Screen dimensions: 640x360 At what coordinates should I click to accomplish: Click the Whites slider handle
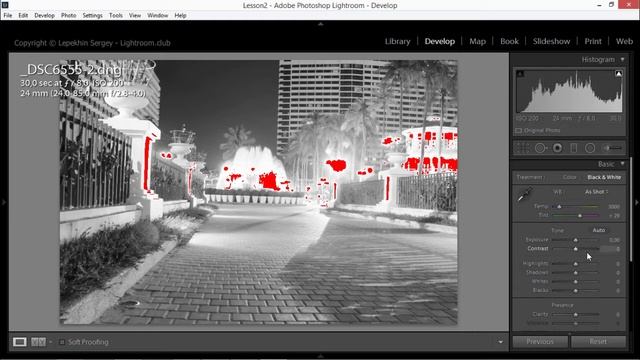[x=576, y=282]
